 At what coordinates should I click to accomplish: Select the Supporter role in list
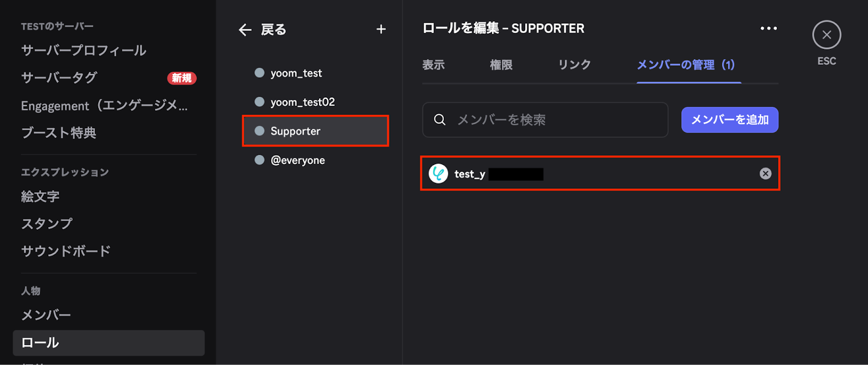pyautogui.click(x=315, y=131)
